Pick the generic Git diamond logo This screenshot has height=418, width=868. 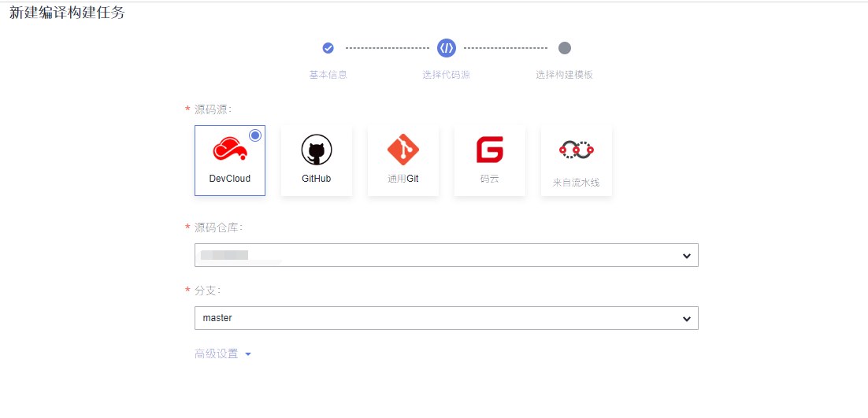pos(403,150)
